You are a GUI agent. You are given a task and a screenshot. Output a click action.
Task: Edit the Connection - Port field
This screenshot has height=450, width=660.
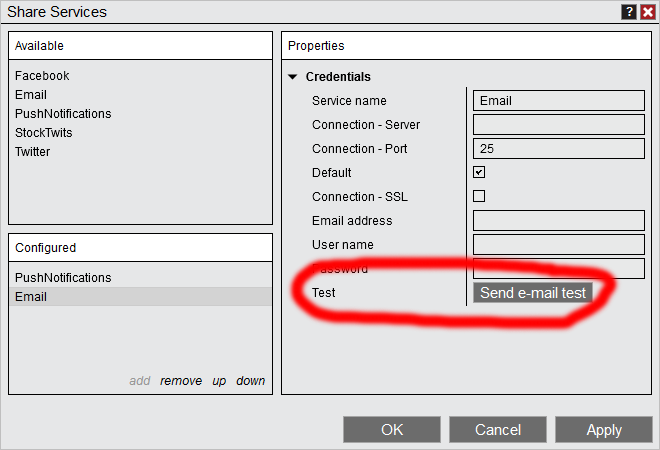[x=559, y=149]
